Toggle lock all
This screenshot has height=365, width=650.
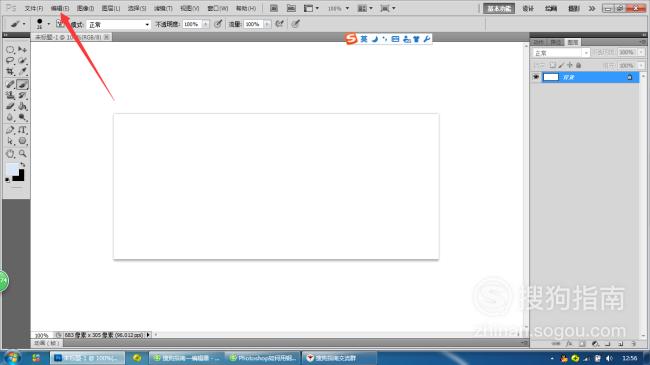point(578,65)
